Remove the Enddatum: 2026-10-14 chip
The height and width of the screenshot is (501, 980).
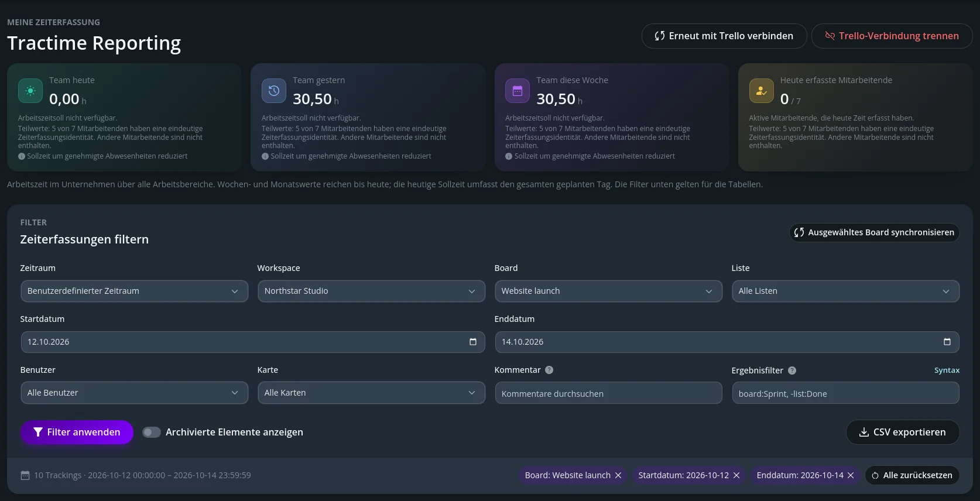pyautogui.click(x=851, y=475)
